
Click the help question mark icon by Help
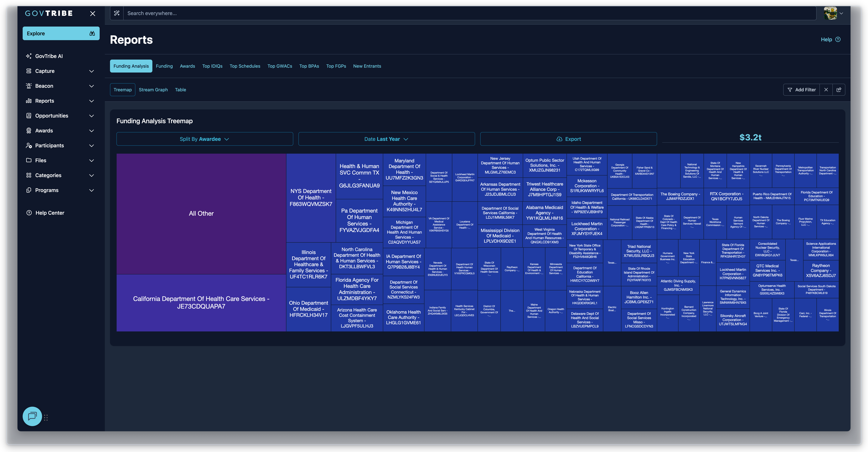(838, 40)
